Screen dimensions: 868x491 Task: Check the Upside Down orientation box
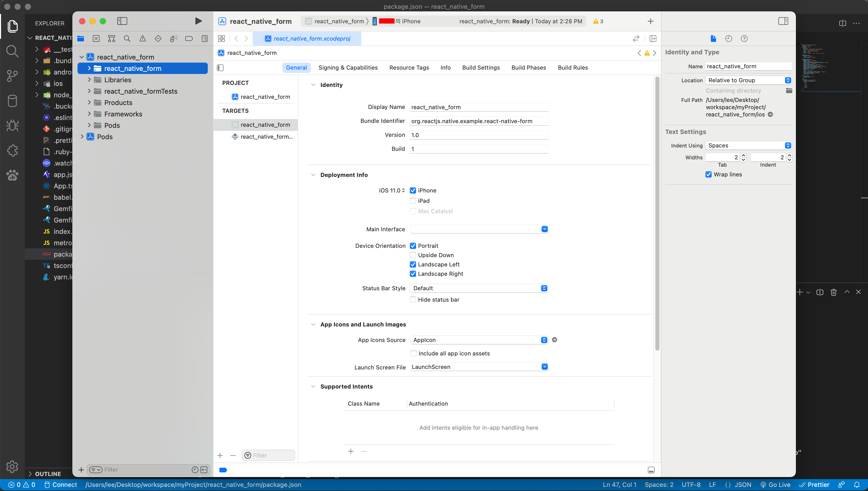[413, 255]
